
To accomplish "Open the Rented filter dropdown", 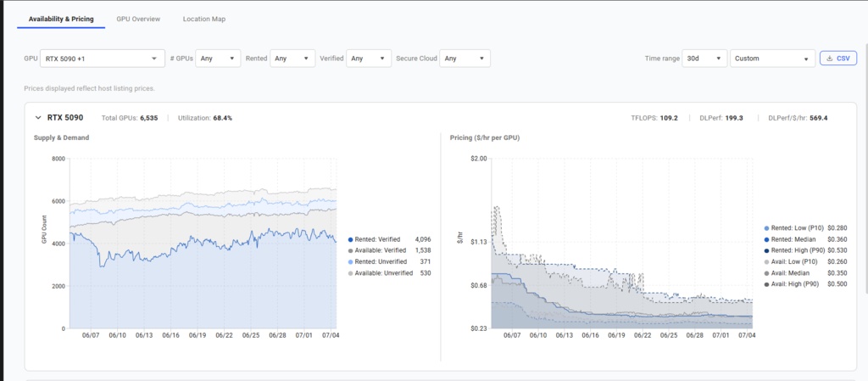I will 292,59.
